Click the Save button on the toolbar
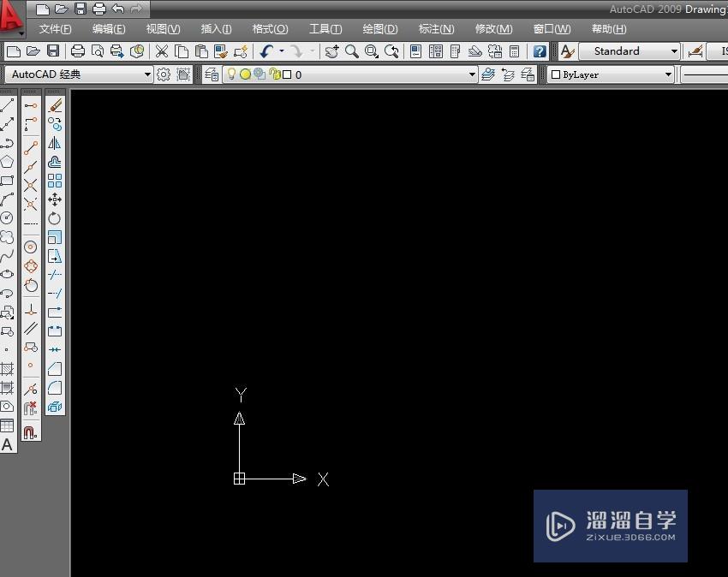Screen dimensions: 728x577 click(53, 51)
